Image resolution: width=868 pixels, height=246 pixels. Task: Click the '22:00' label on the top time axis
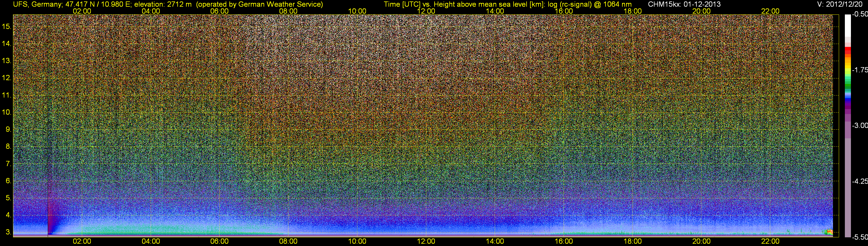770,11
